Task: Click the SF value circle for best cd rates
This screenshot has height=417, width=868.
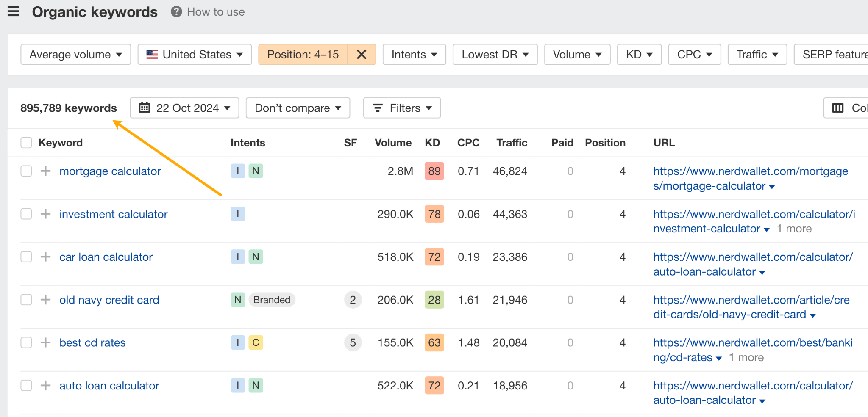Action: 353,342
